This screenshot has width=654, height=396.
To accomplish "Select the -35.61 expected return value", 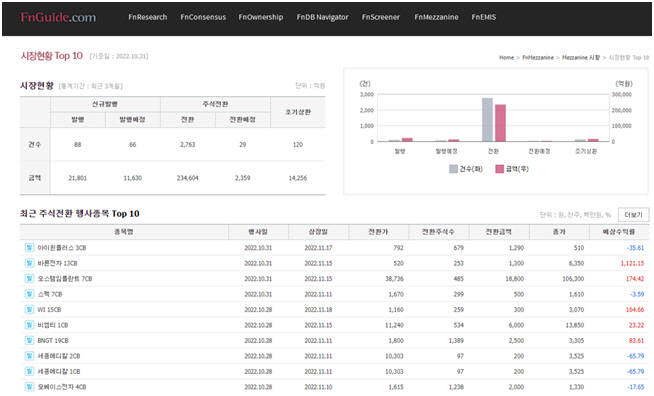I will [635, 248].
